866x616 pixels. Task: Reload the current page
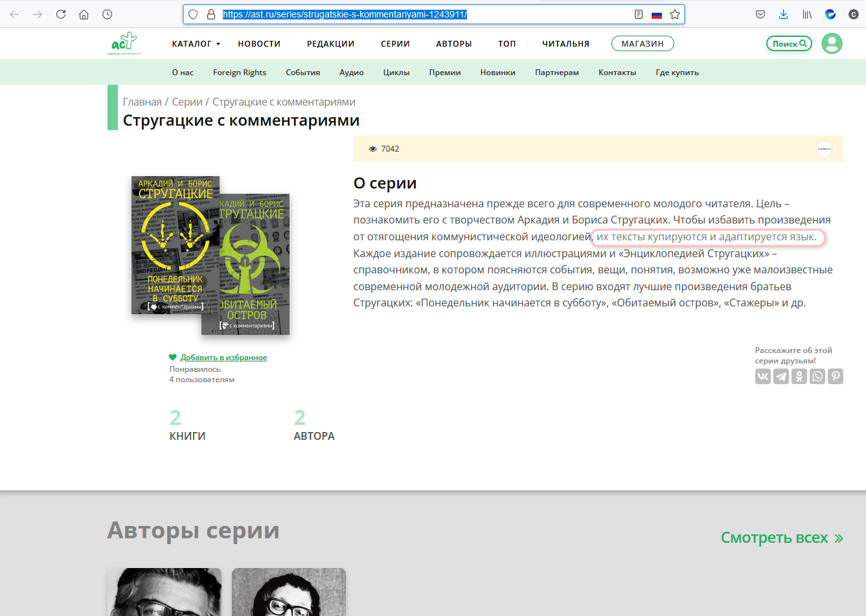coord(61,14)
